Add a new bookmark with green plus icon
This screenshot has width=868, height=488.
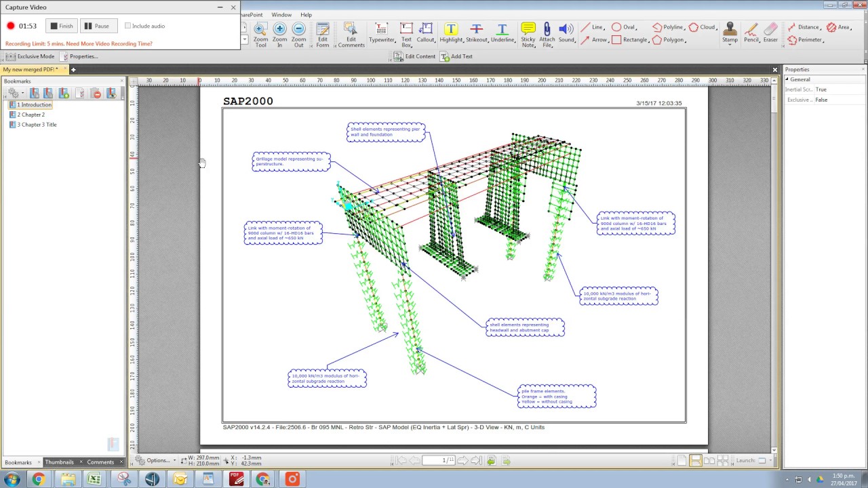pos(64,93)
